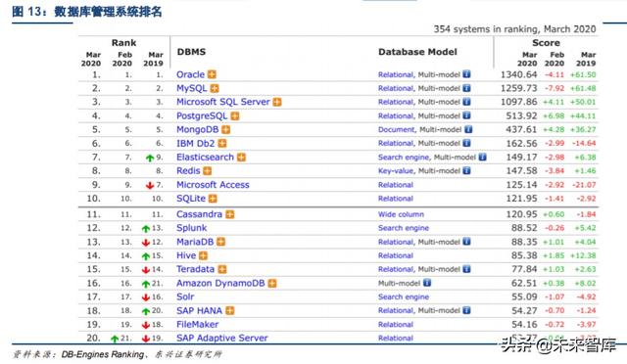Click the Score column header
The width and height of the screenshot is (627, 364).
click(x=546, y=43)
